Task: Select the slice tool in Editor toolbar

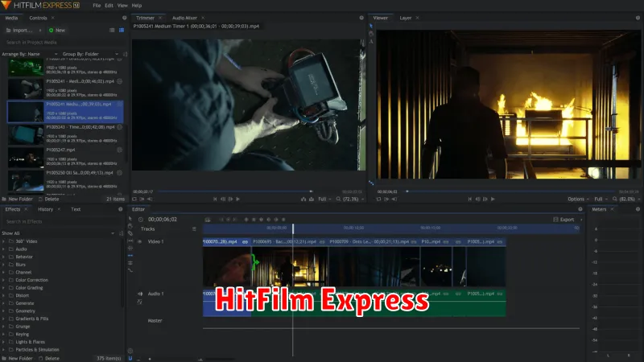Action: pyautogui.click(x=130, y=233)
